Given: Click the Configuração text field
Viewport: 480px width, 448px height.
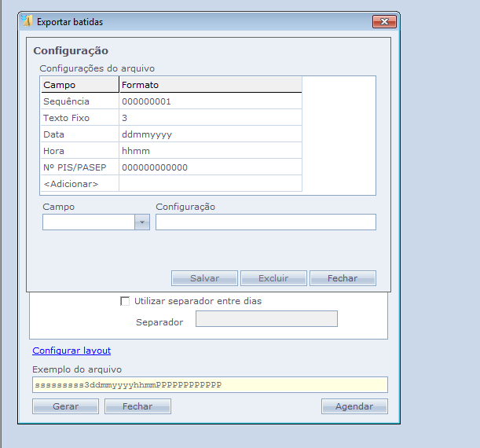Looking at the screenshot, I should (266, 222).
